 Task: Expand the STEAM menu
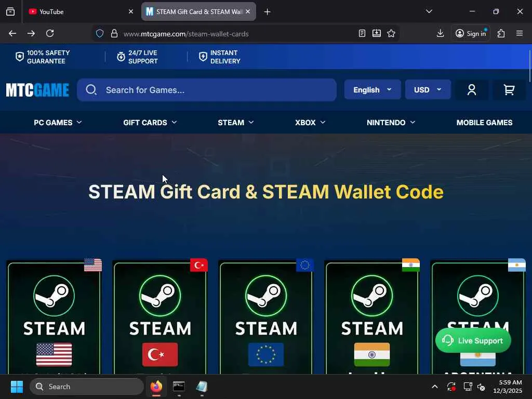[x=235, y=123]
